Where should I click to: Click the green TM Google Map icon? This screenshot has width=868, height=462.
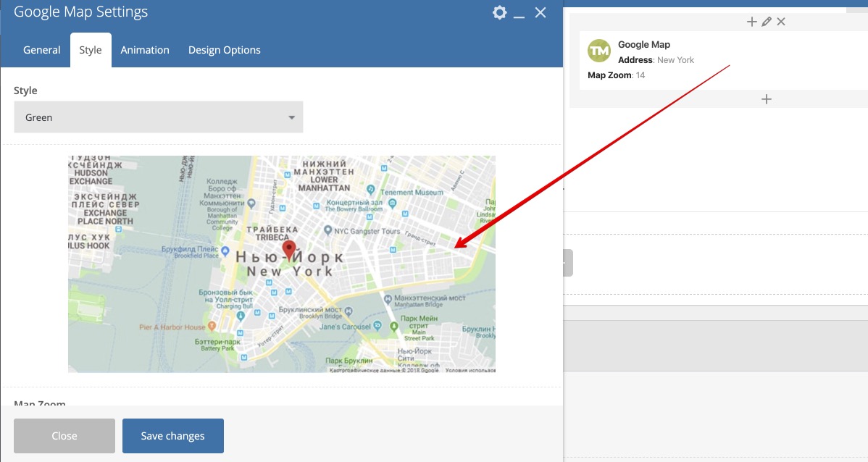(x=599, y=51)
